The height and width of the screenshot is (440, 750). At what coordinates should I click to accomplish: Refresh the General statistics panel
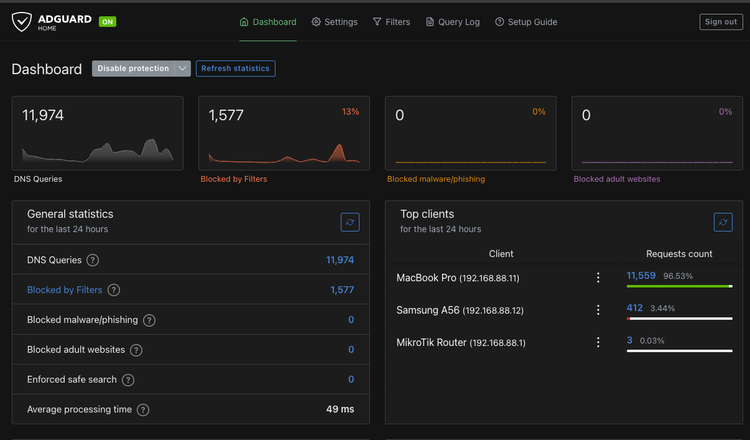350,222
